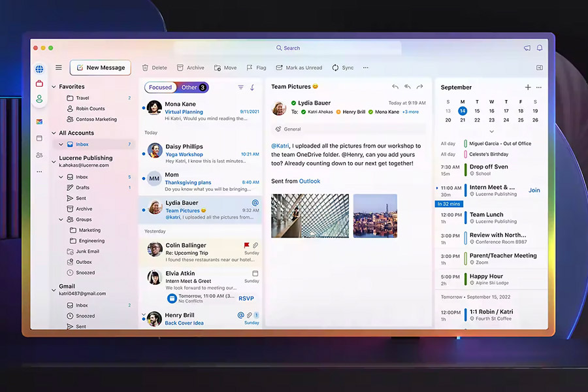Expand Henry Brill conversation thread
588x392 pixels.
tap(143, 314)
